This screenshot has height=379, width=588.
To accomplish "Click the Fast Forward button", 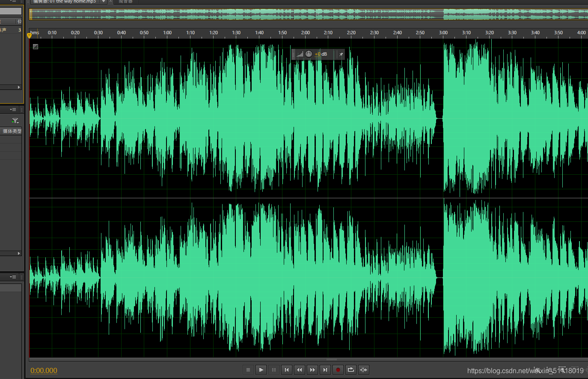I will pyautogui.click(x=312, y=370).
